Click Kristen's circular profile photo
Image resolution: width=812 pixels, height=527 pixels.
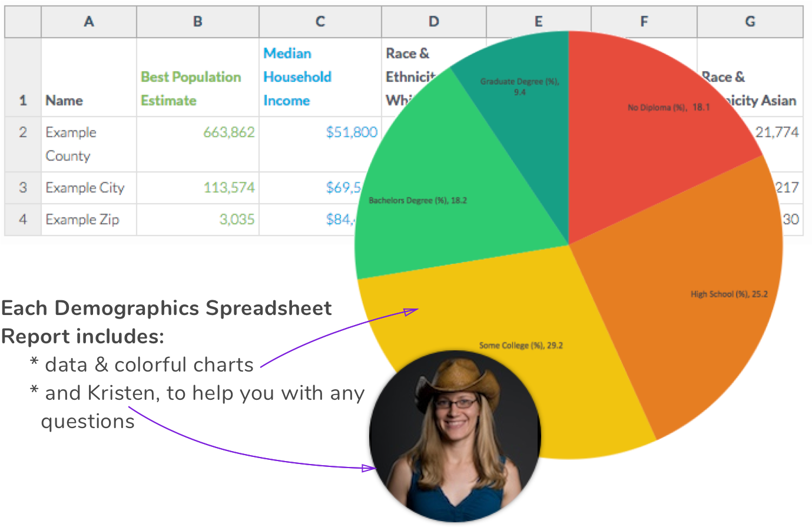pyautogui.click(x=455, y=436)
